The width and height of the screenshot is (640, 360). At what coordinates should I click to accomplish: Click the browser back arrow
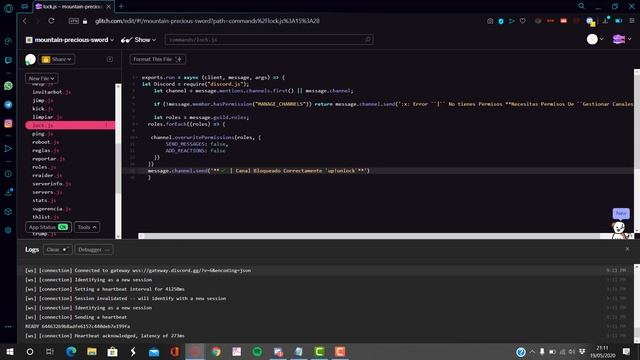coord(25,21)
